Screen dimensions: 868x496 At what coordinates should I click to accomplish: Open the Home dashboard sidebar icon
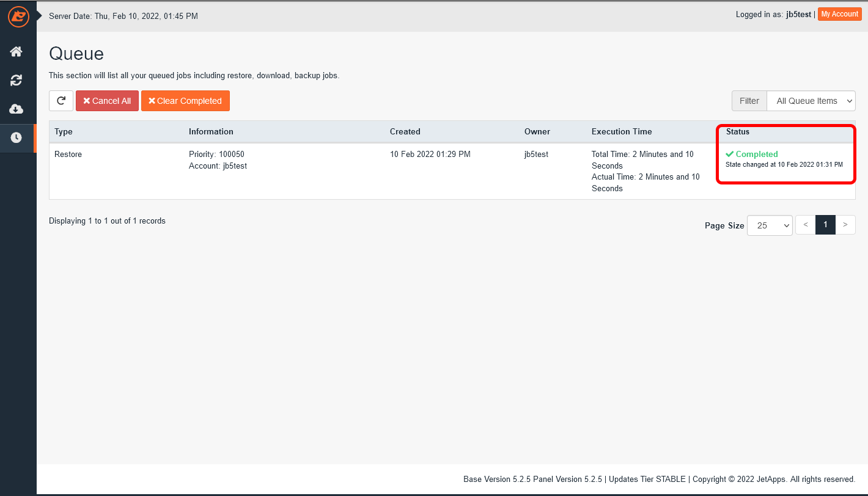(17, 52)
